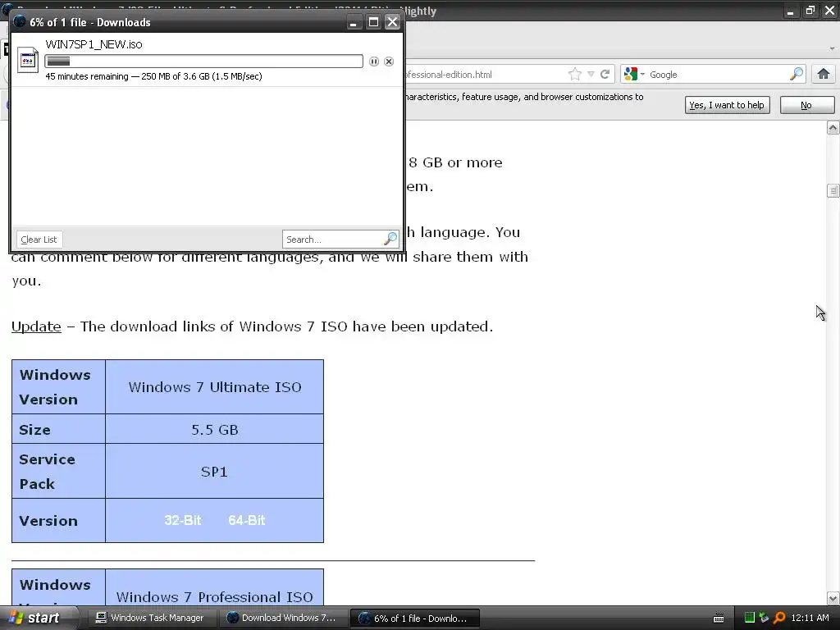Screen dimensions: 840x630
Task: Click the 'Size' row header cell
Action: [58, 429]
